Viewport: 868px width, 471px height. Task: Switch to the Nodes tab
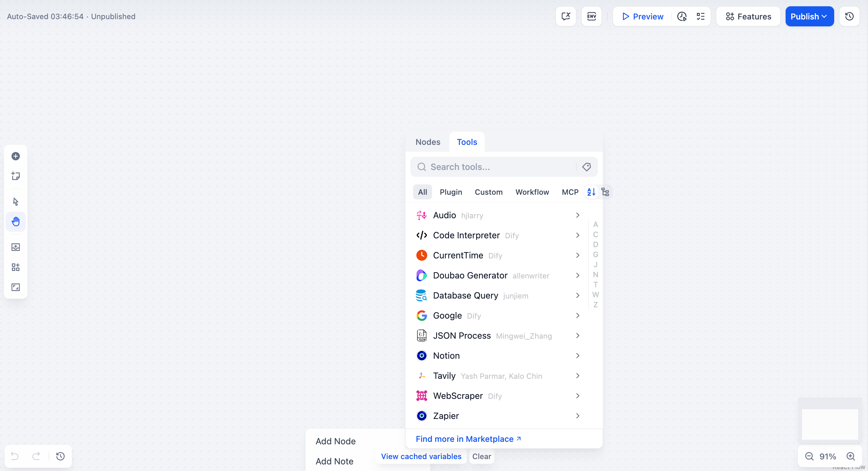point(428,142)
